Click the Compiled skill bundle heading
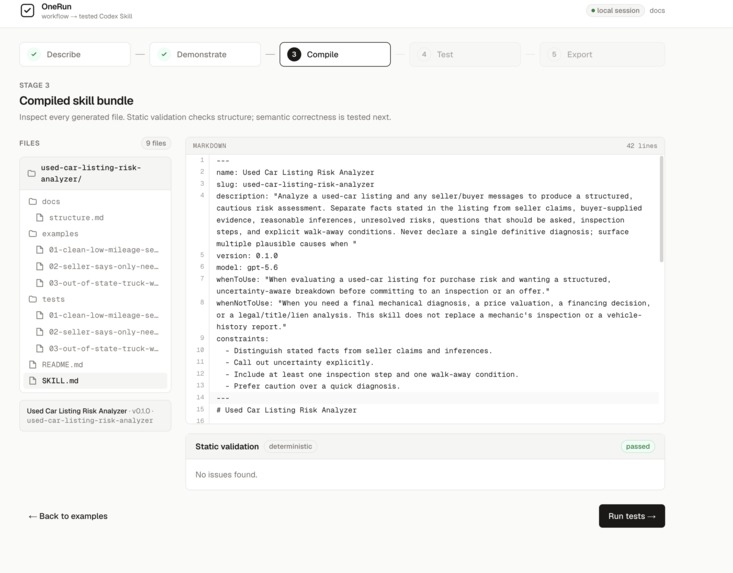Screen dimensions: 733x573 pyautogui.click(x=76, y=100)
